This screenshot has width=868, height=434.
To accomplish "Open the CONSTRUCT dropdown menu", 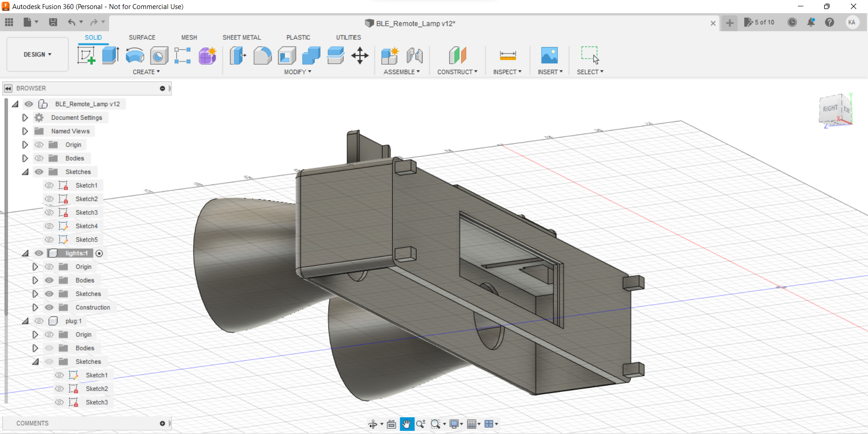I will point(458,71).
